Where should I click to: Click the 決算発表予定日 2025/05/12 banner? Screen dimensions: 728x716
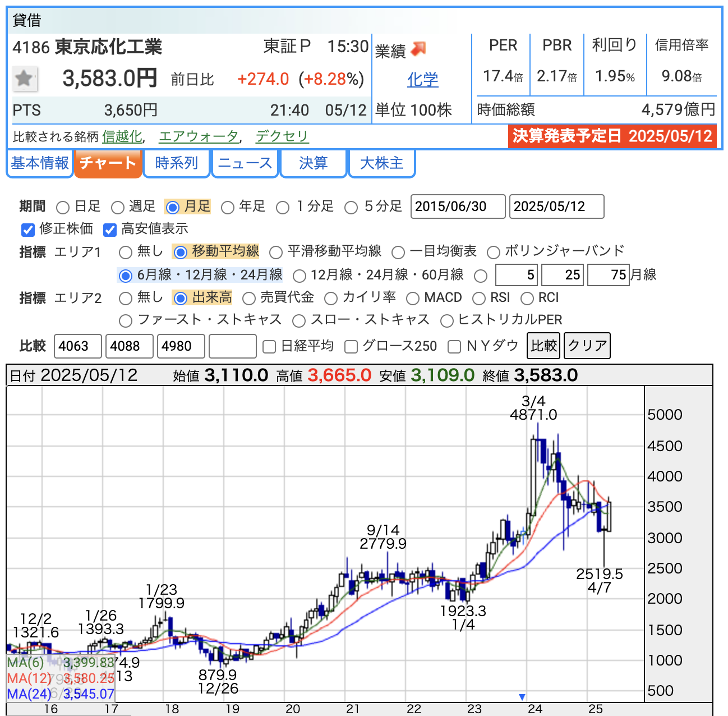point(612,136)
